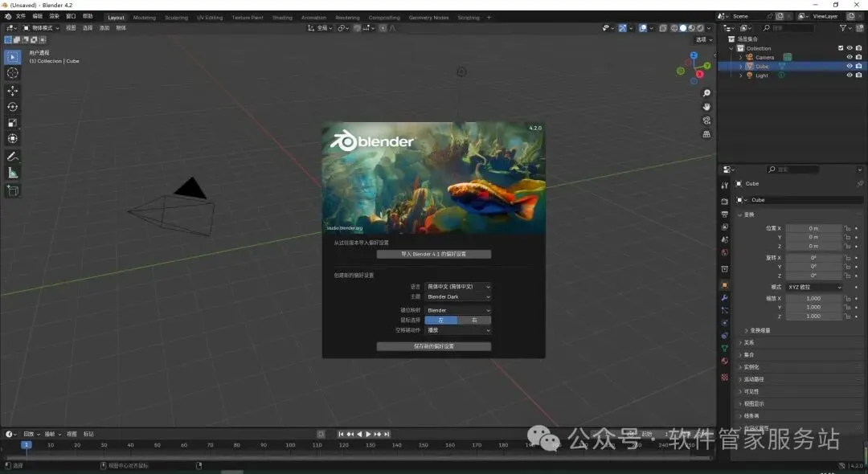Select the Transform tool in the left toolbar
Screen dimensions: 868x474
12,139
